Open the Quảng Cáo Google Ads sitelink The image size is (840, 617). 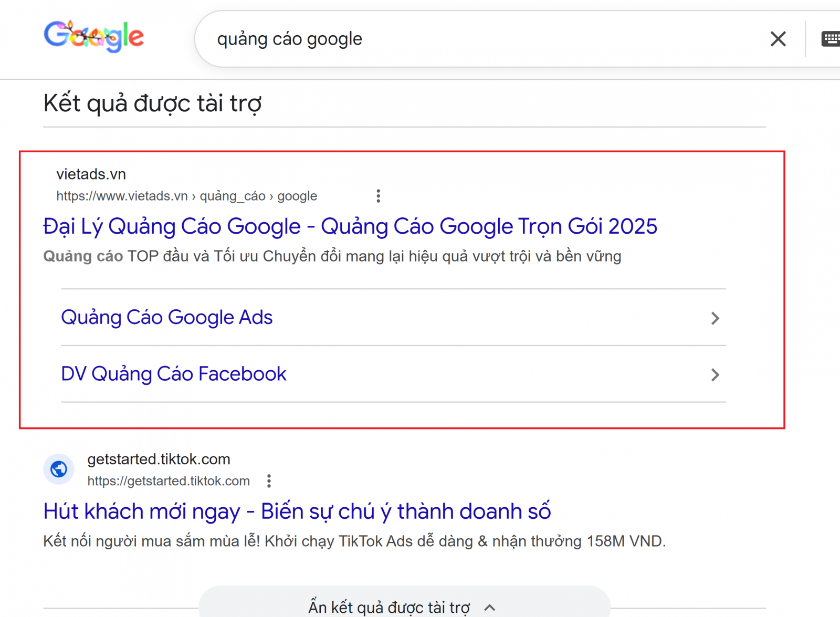pyautogui.click(x=166, y=317)
